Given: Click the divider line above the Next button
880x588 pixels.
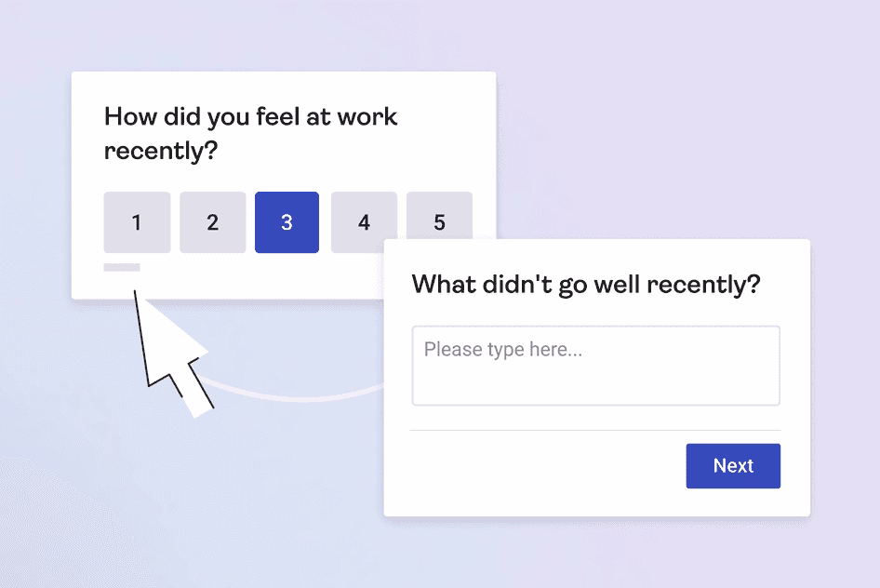Looking at the screenshot, I should 596,429.
